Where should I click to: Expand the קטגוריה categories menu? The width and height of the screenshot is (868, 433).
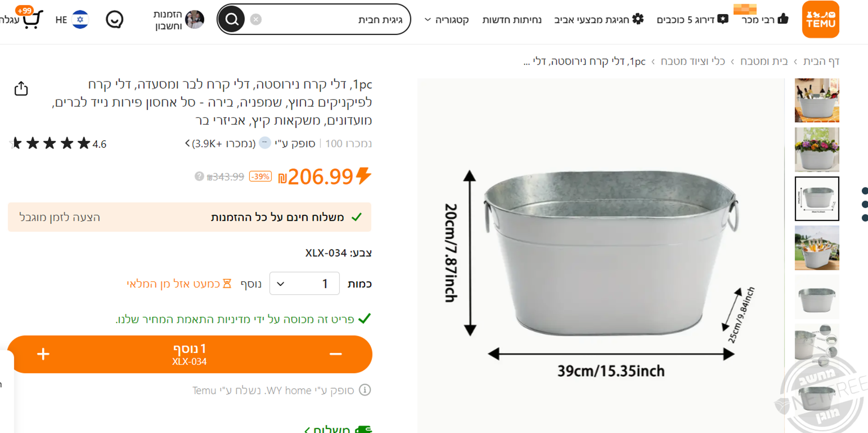(x=447, y=19)
